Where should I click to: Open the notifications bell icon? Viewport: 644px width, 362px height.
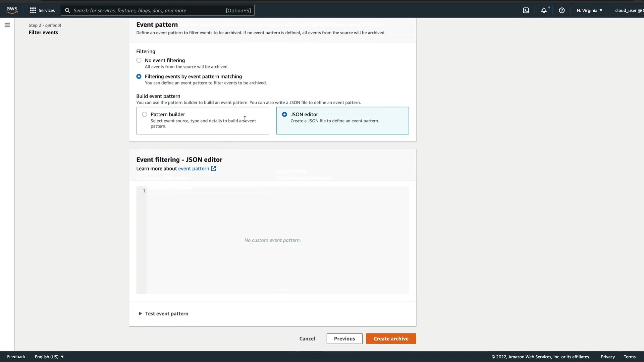[544, 10]
